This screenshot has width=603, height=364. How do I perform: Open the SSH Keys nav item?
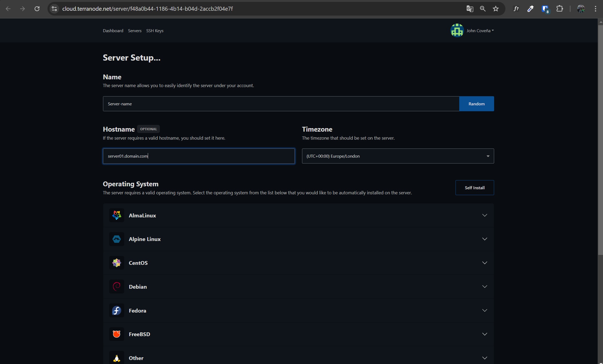click(155, 31)
